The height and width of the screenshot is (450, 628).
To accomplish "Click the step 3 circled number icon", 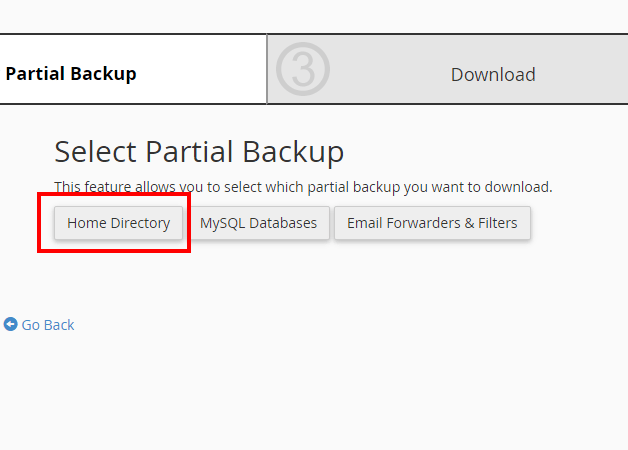I will click(x=302, y=70).
